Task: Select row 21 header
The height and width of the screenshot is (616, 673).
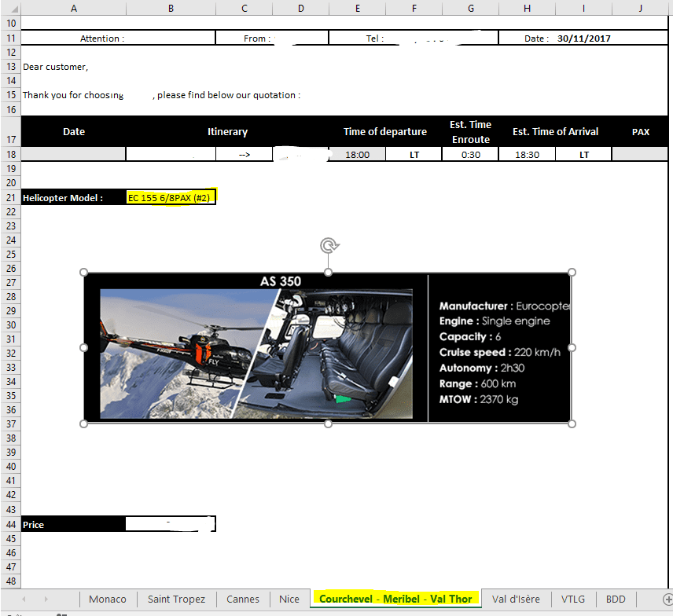Action: 10,198
